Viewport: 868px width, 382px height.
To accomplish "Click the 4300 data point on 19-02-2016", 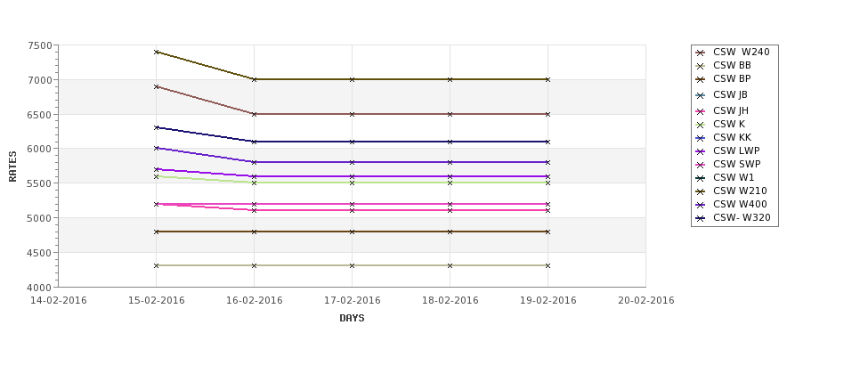I will pyautogui.click(x=548, y=265).
